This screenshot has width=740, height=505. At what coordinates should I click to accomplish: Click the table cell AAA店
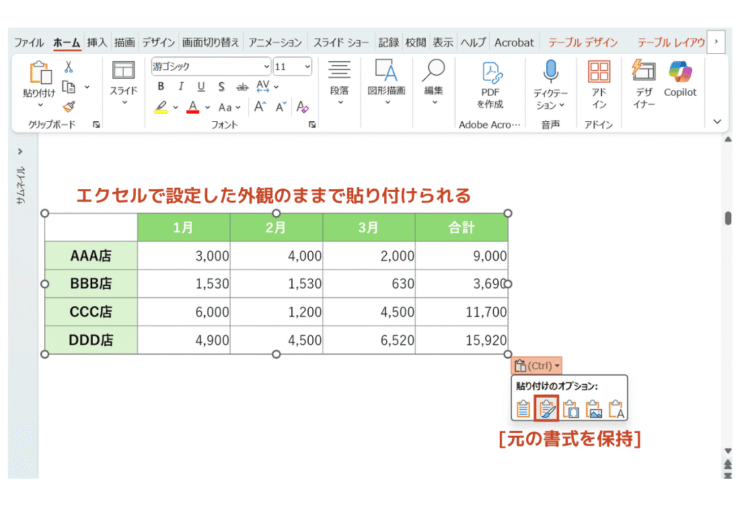[91, 256]
